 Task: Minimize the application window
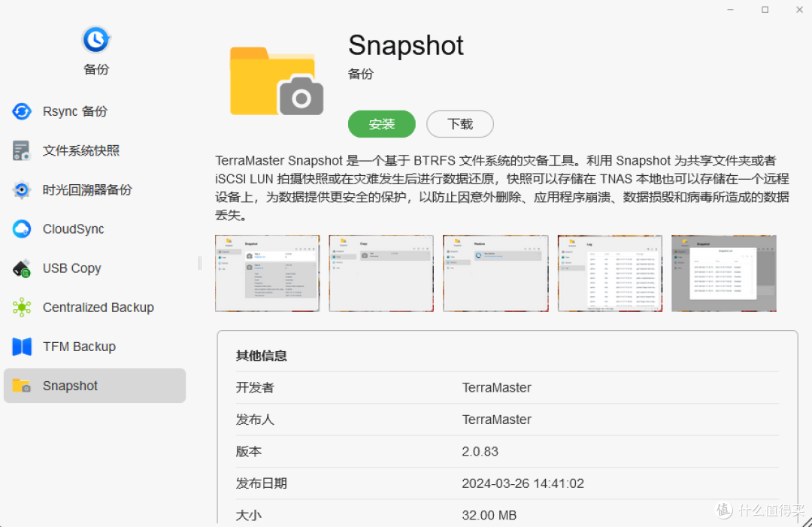730,9
